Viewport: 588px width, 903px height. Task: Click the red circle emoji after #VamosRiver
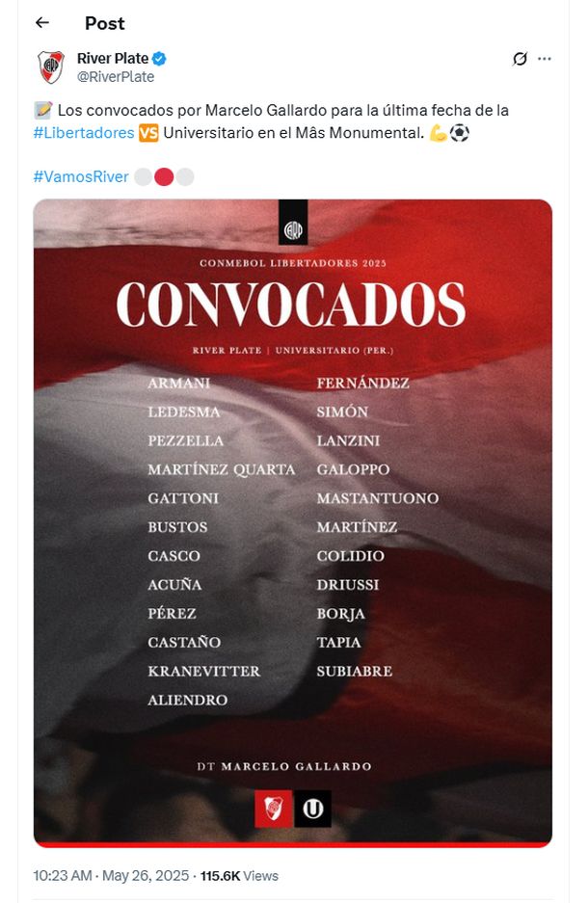[x=164, y=176]
